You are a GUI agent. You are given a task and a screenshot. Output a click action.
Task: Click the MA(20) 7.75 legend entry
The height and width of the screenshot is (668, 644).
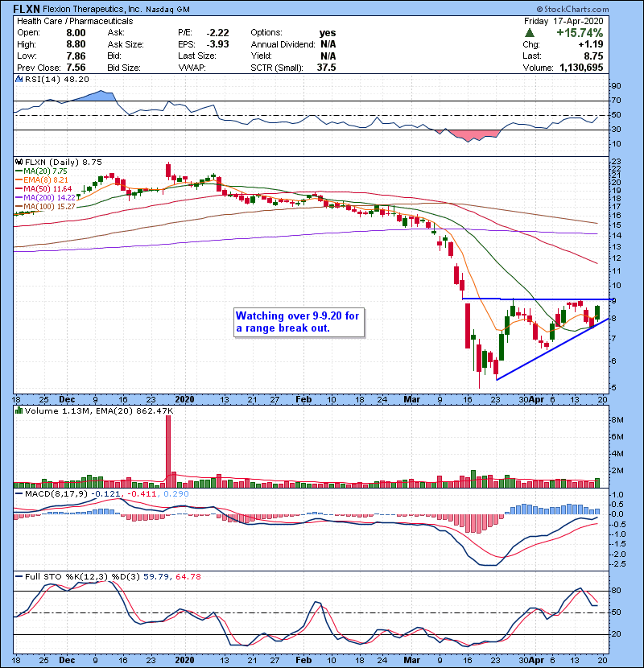(41, 171)
